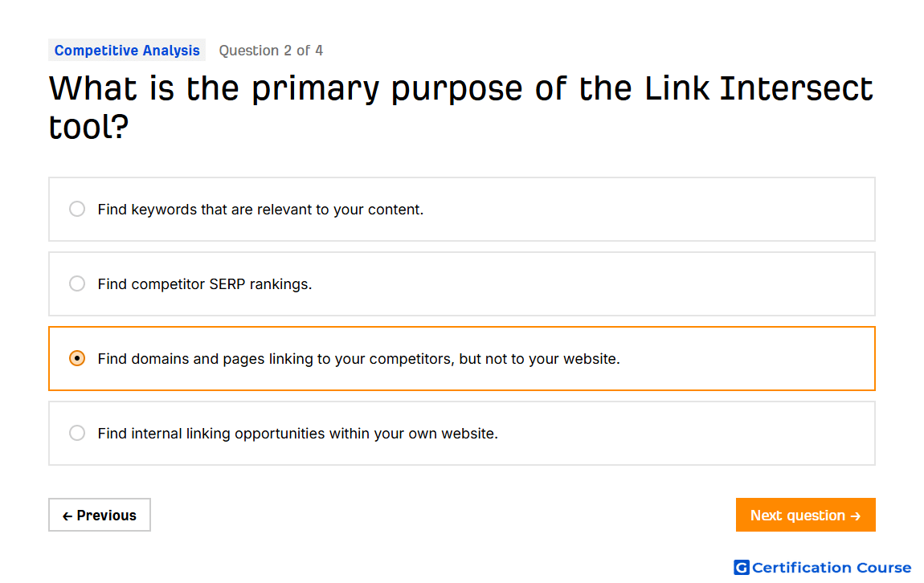924x583 pixels.
Task: Click the answer text about internal linking
Action: (297, 434)
